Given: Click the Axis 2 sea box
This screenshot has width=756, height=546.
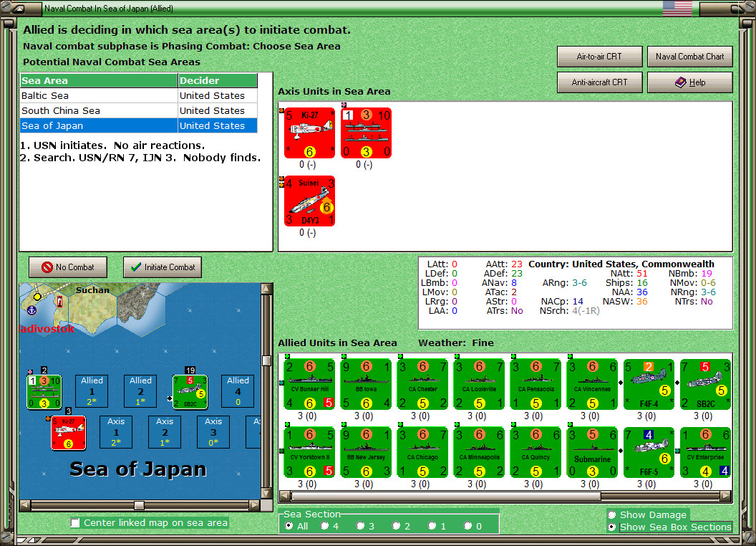Looking at the screenshot, I should pos(165,432).
